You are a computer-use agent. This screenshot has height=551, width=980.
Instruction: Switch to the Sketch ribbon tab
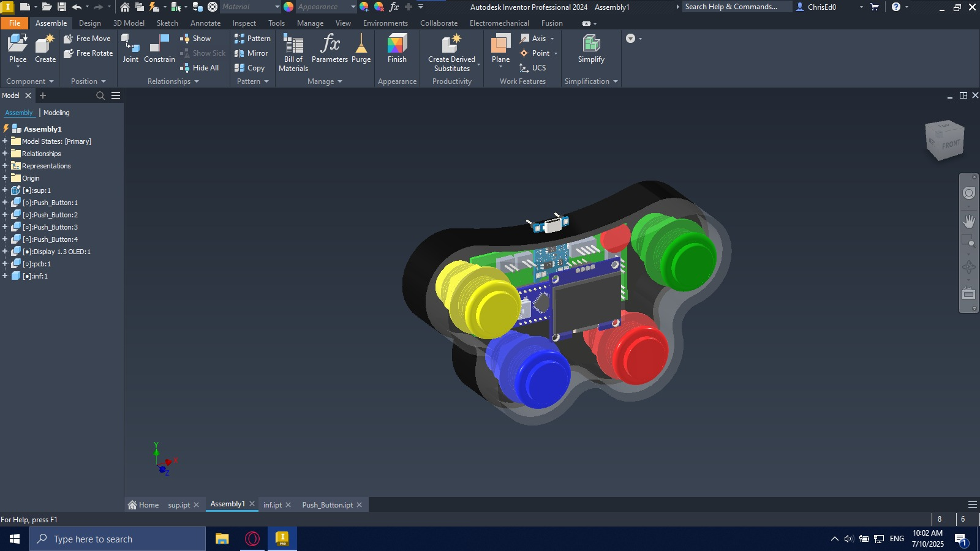167,23
